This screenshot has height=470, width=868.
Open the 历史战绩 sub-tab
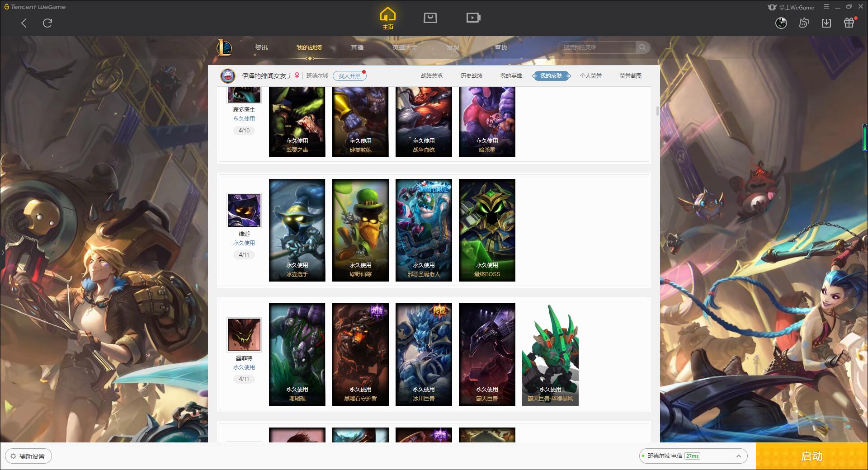coord(472,76)
